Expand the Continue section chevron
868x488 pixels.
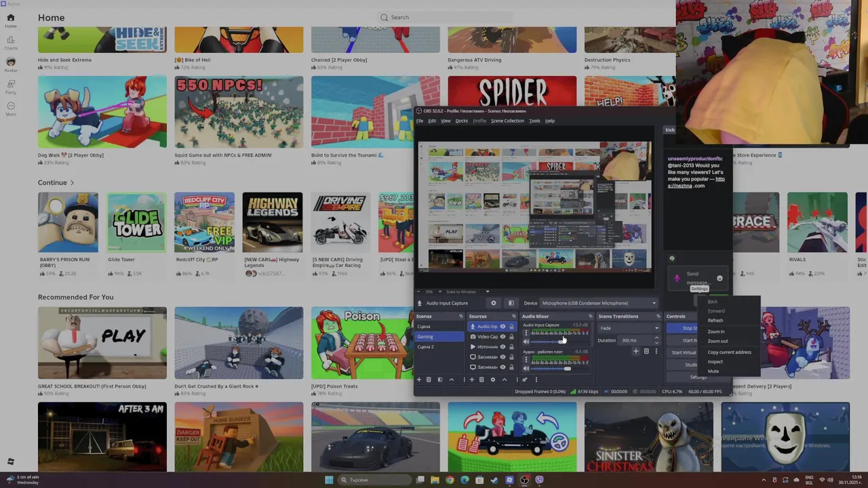[x=72, y=182]
